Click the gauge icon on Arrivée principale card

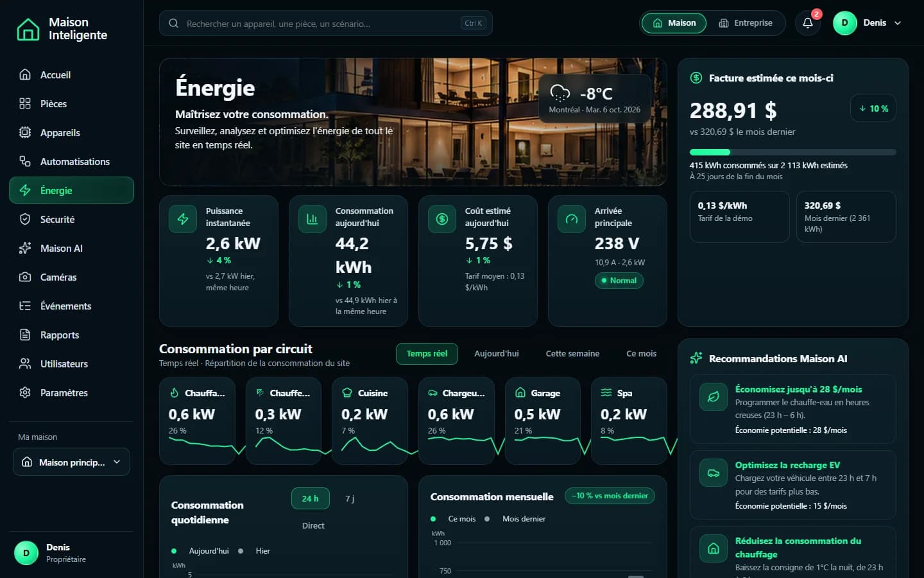click(572, 219)
